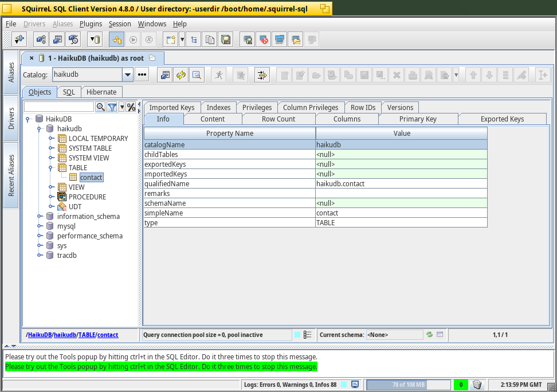Click the save floppy disk icon in main toolbar

226,40
